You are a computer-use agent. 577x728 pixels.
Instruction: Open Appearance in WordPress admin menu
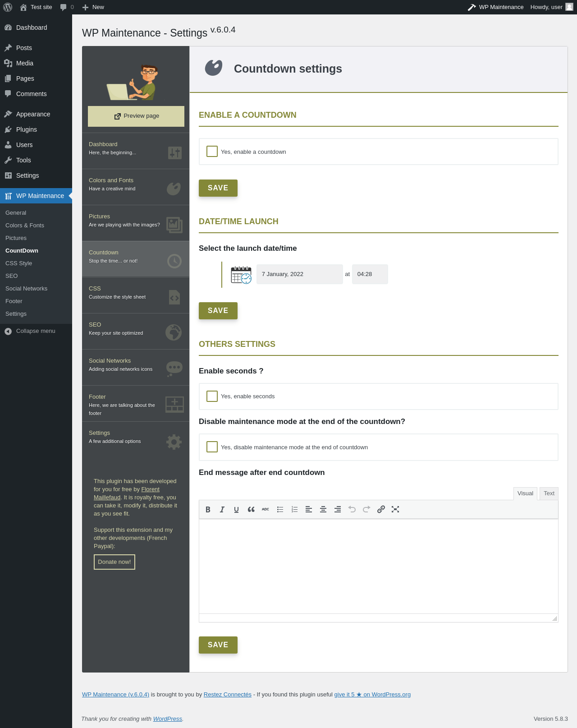[36, 114]
